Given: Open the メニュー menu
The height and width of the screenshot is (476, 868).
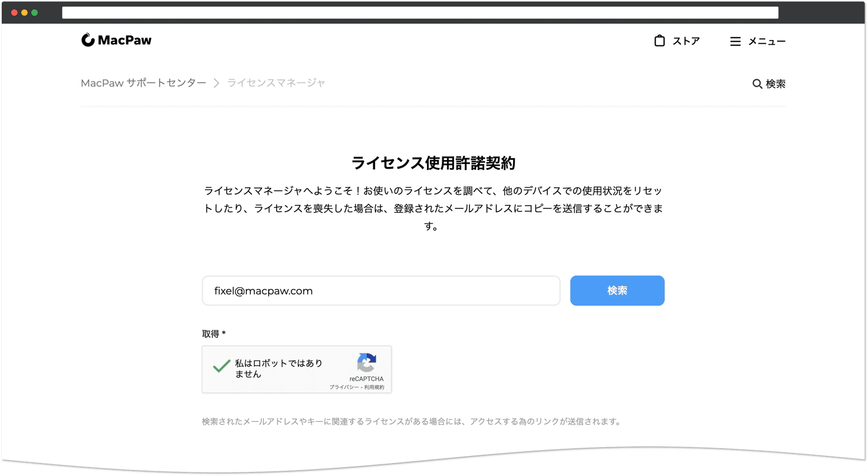Looking at the screenshot, I should click(767, 41).
